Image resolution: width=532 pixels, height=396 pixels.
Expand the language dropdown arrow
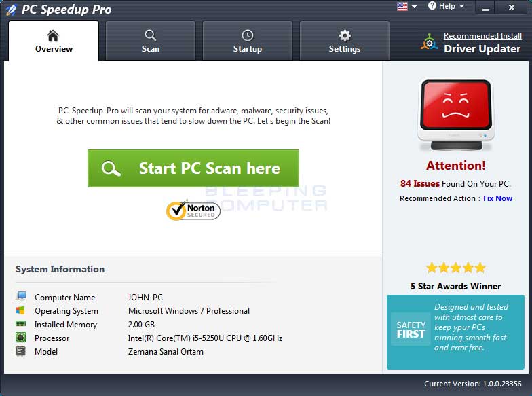click(414, 7)
